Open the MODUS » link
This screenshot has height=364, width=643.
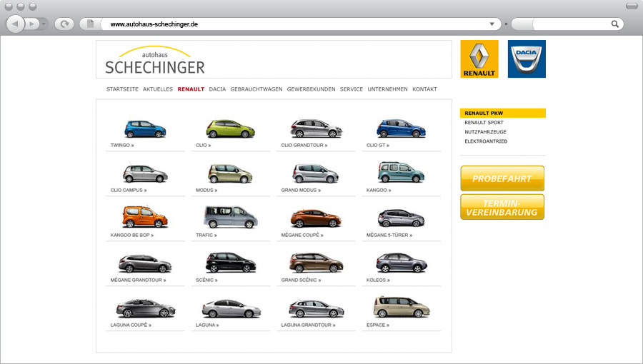point(206,191)
